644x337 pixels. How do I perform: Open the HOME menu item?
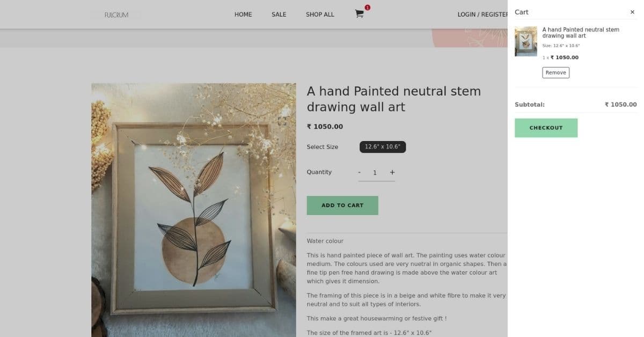243,14
